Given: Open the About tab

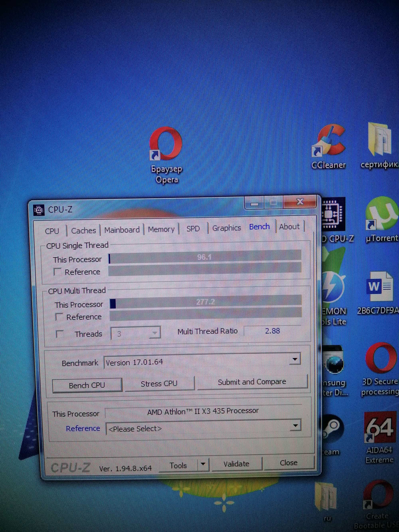Looking at the screenshot, I should pyautogui.click(x=289, y=227).
